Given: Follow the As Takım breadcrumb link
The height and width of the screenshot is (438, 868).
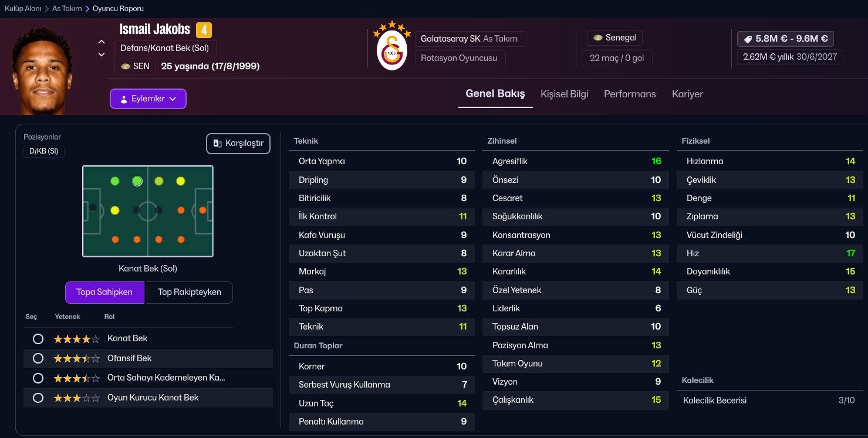Looking at the screenshot, I should pos(67,9).
